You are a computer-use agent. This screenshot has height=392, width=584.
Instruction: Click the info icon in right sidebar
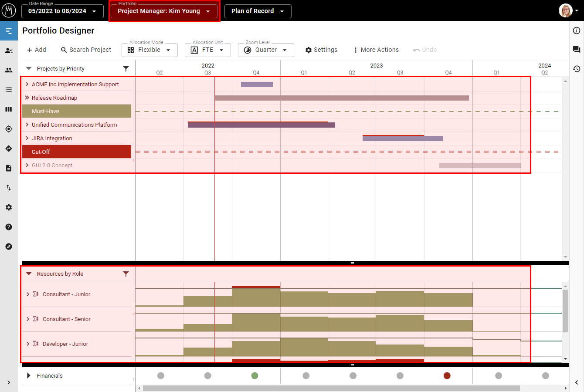pyautogui.click(x=576, y=30)
